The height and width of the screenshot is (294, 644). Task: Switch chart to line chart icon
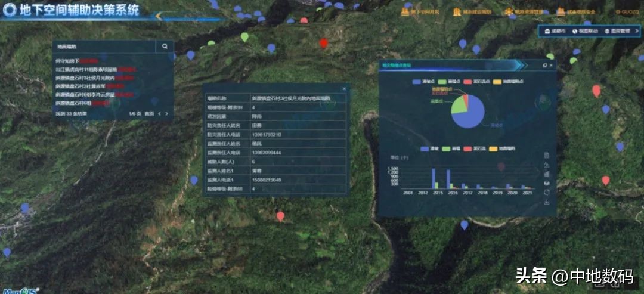[547, 165]
